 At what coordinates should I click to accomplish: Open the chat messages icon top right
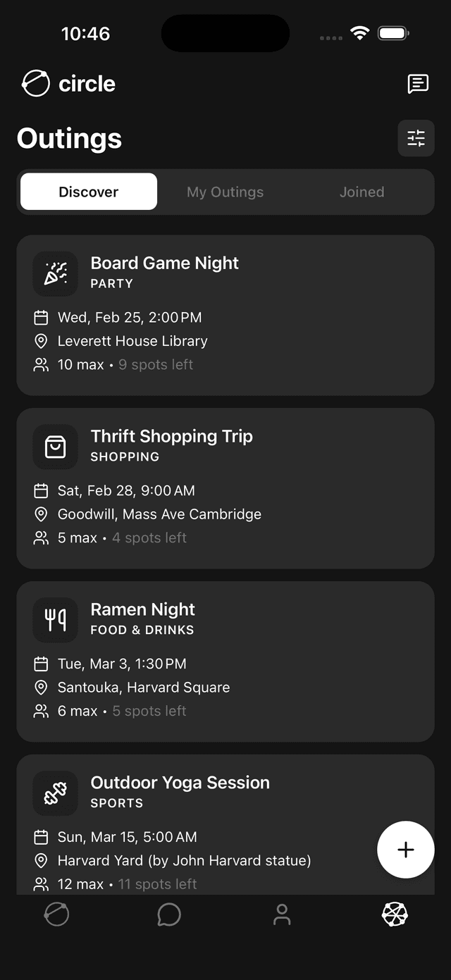tap(418, 83)
